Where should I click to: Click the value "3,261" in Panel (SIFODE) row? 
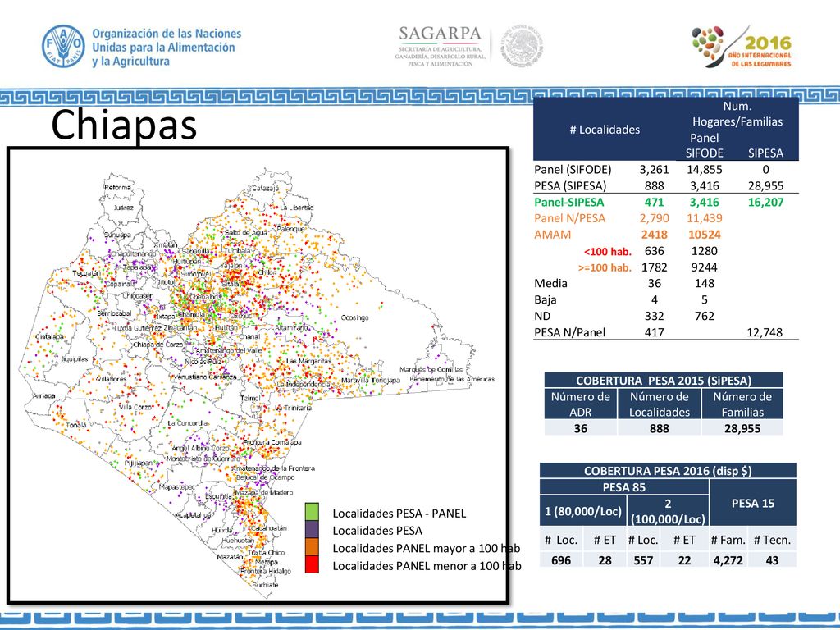[x=654, y=170]
